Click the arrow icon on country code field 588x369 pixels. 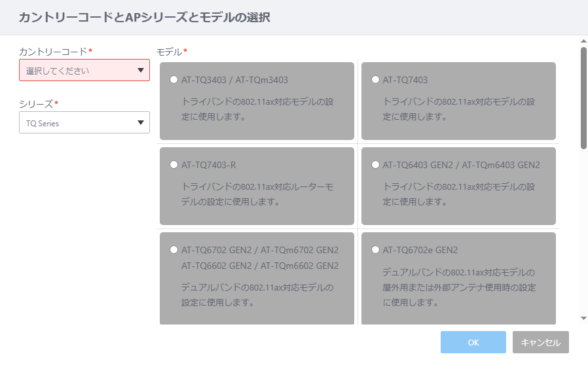[141, 70]
